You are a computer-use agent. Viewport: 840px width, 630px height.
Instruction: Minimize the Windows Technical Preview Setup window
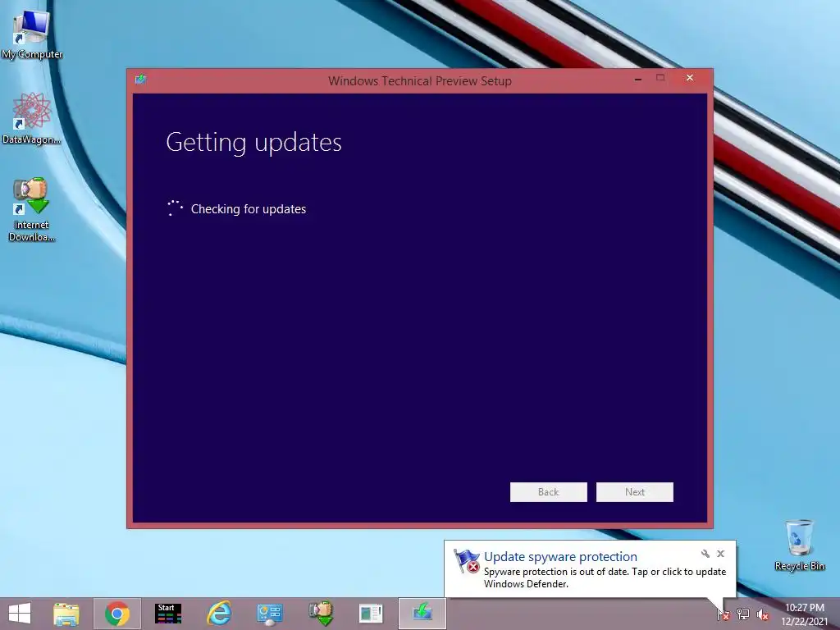(638, 78)
